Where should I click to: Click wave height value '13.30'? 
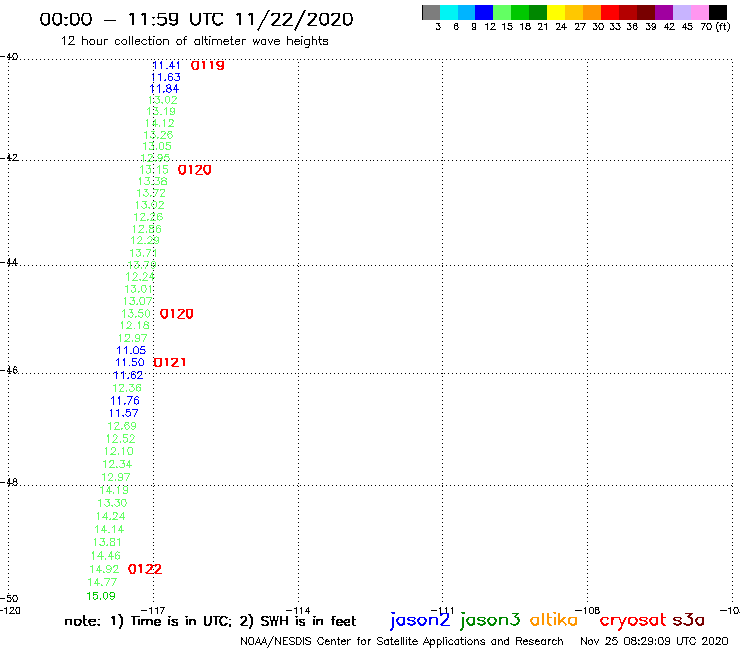[112, 503]
